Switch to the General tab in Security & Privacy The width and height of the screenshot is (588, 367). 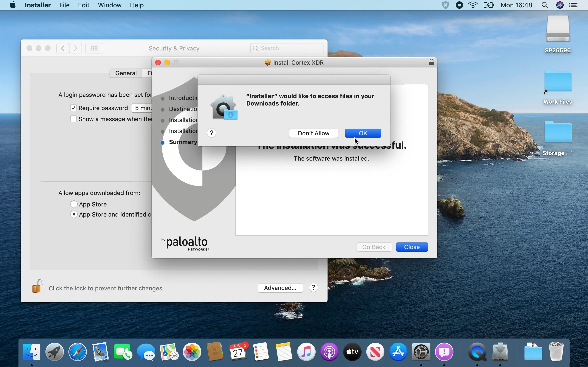126,73
